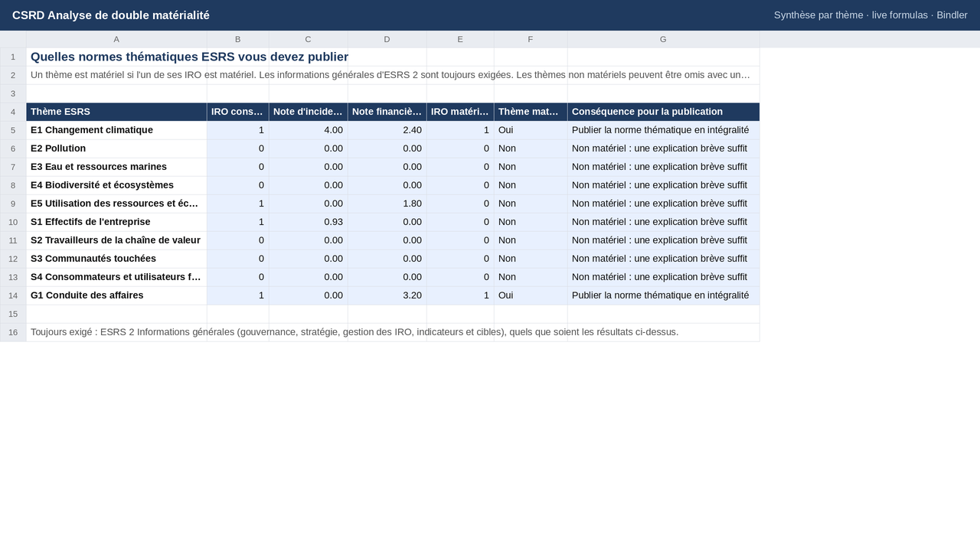Click impact score 0.93 for S1
This screenshot has width=980, height=551.
click(308, 222)
